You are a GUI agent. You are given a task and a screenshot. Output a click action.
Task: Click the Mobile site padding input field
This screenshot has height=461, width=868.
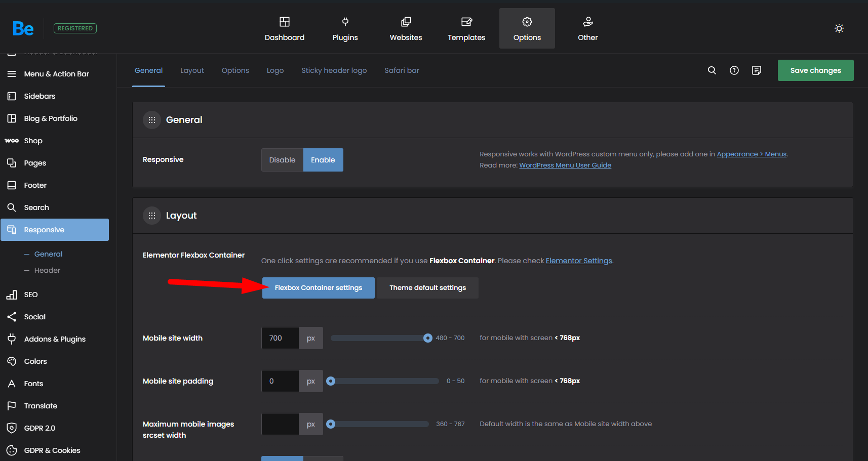280,381
